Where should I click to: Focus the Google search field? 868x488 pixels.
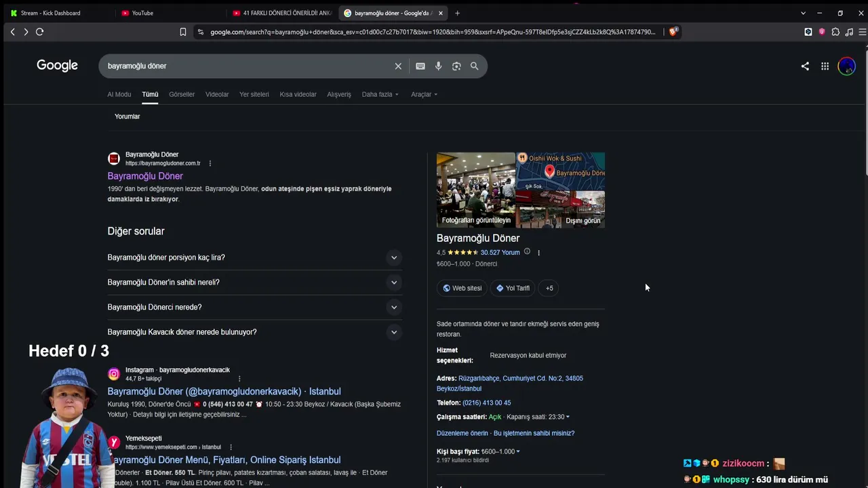pos(248,66)
